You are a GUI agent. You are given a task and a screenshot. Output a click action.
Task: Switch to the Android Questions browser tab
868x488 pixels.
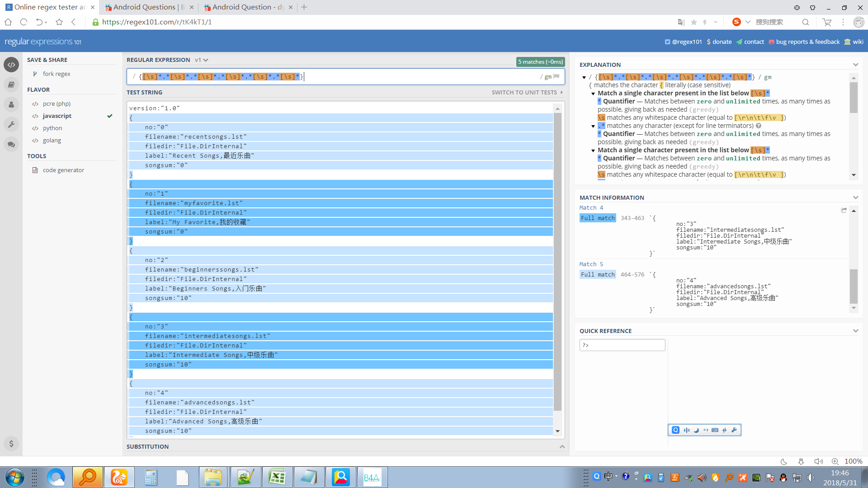pyautogui.click(x=145, y=7)
